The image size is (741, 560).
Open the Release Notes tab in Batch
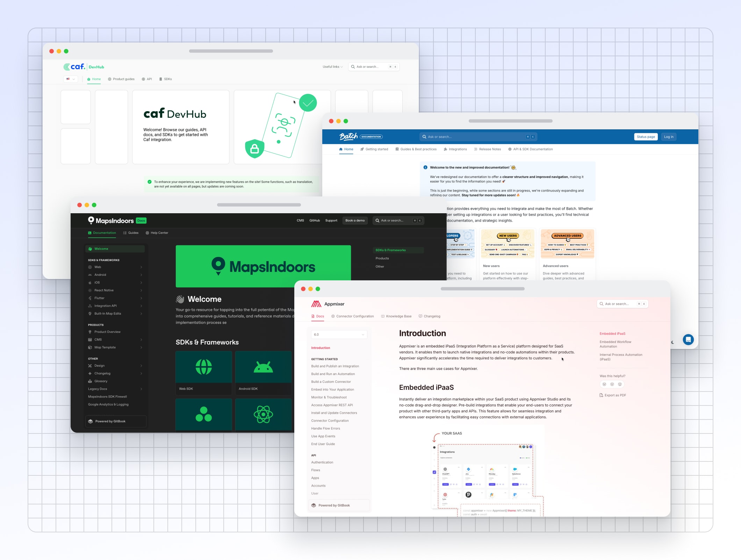[487, 149]
